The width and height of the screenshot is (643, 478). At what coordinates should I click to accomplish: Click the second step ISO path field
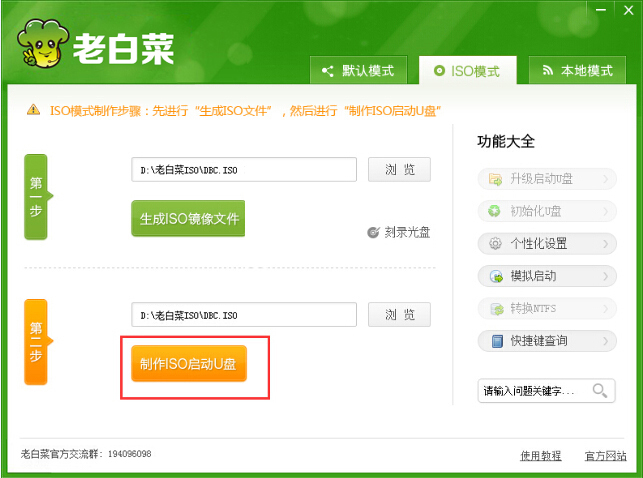click(x=244, y=314)
